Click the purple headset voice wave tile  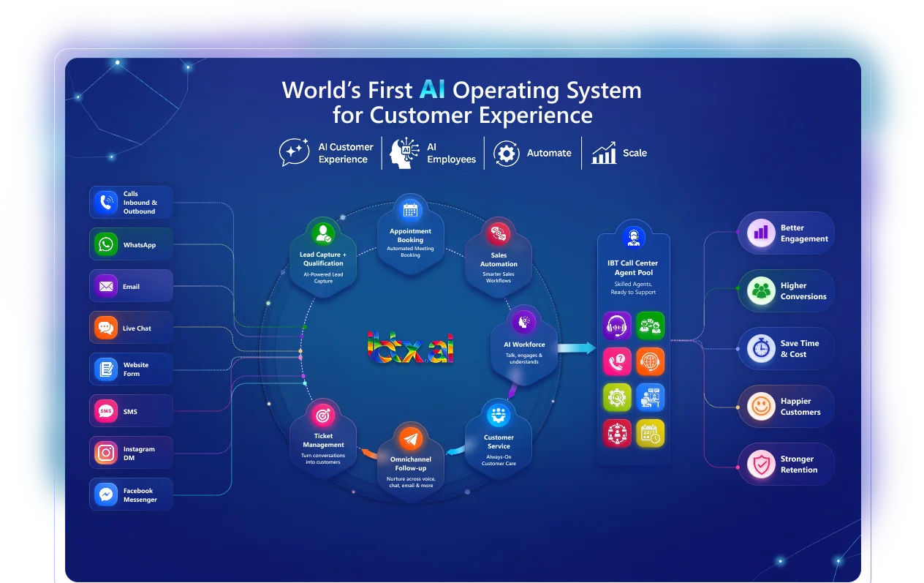coord(617,326)
